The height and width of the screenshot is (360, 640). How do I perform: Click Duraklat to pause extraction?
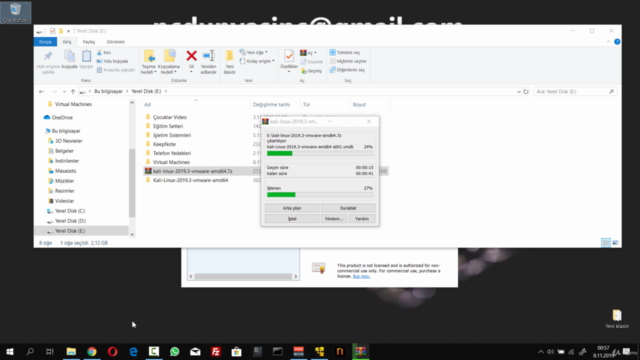coord(348,208)
